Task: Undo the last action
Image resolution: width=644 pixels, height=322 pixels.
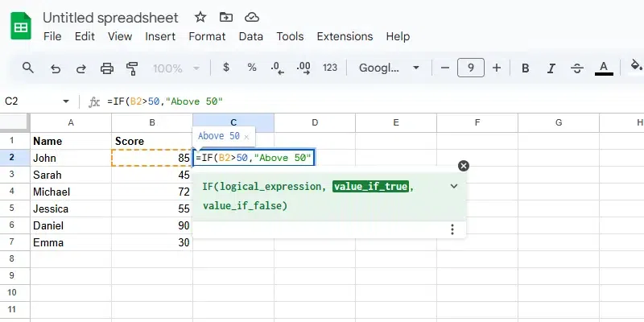Action: (55, 68)
